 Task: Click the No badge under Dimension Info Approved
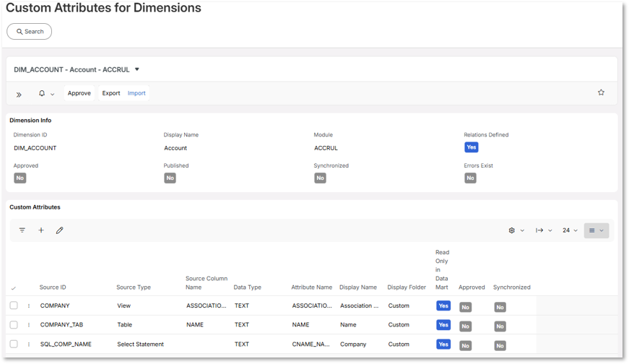coord(20,178)
